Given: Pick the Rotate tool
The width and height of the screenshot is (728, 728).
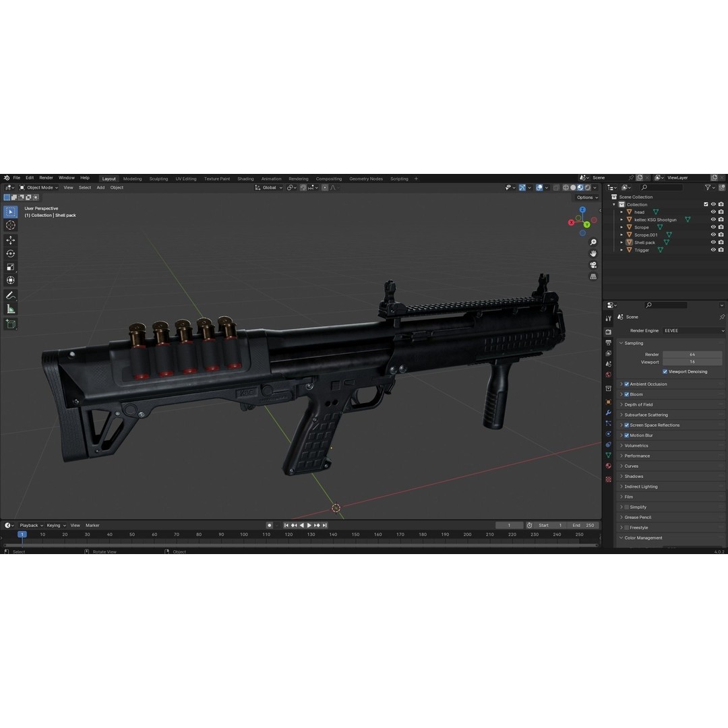Looking at the screenshot, I should click(11, 253).
